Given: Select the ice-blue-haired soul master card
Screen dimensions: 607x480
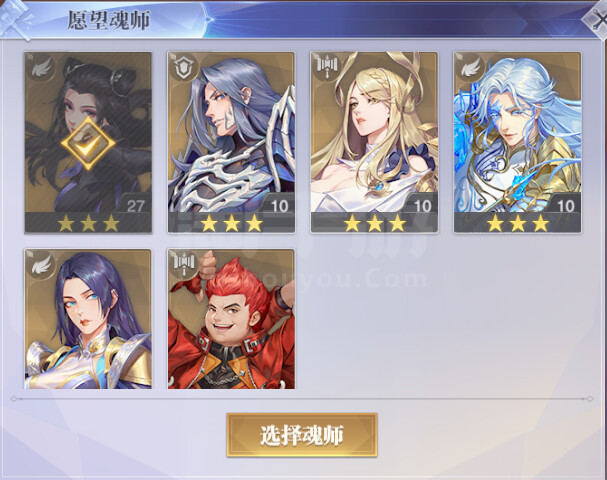Looking at the screenshot, I should [x=518, y=142].
